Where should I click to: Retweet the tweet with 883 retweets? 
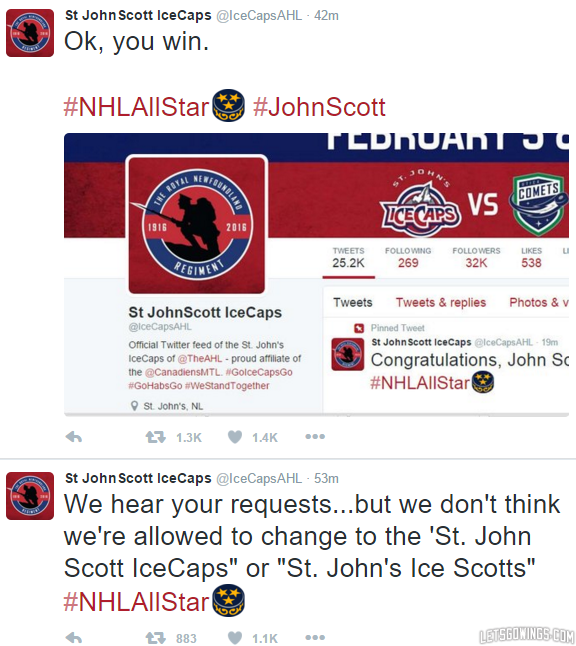[x=155, y=638]
